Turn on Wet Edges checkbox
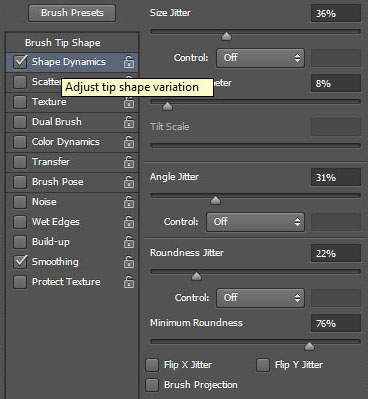 (20, 222)
